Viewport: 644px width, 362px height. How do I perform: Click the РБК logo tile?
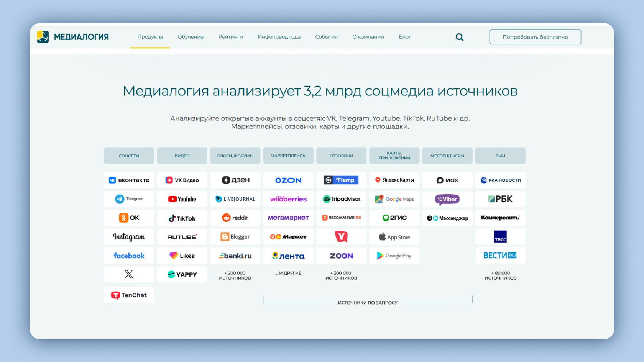[x=501, y=199]
